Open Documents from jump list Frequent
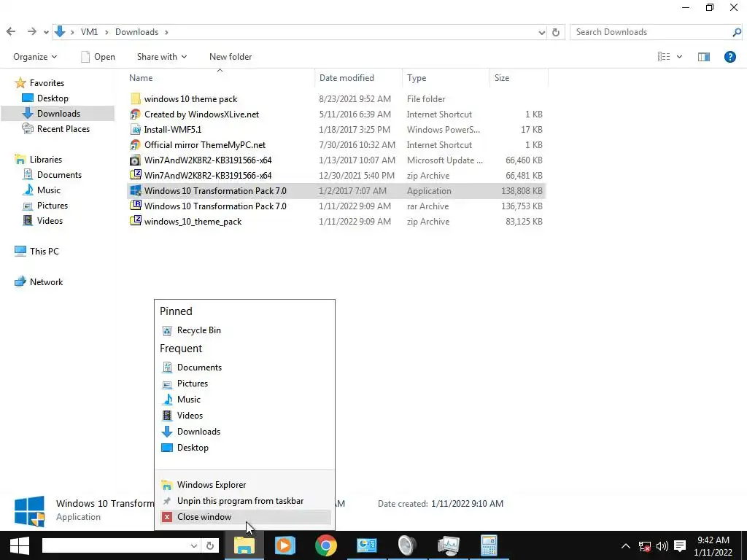This screenshot has height=560, width=747. click(x=245, y=367)
